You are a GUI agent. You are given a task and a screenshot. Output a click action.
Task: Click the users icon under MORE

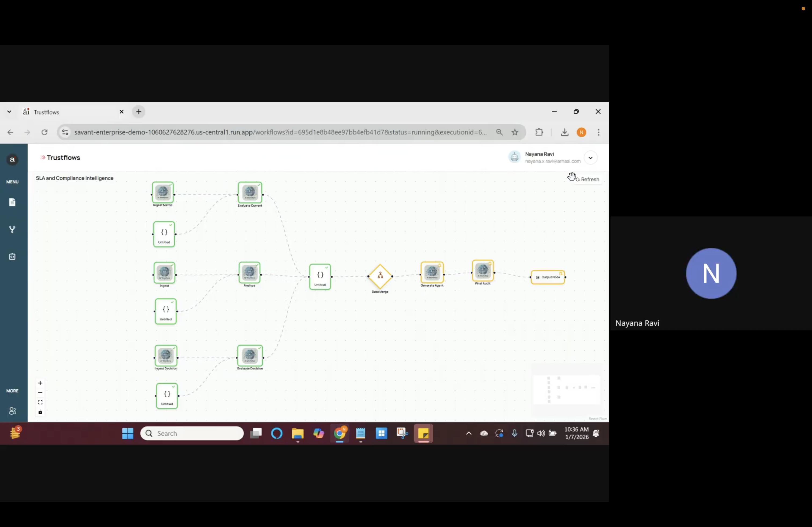(x=12, y=411)
